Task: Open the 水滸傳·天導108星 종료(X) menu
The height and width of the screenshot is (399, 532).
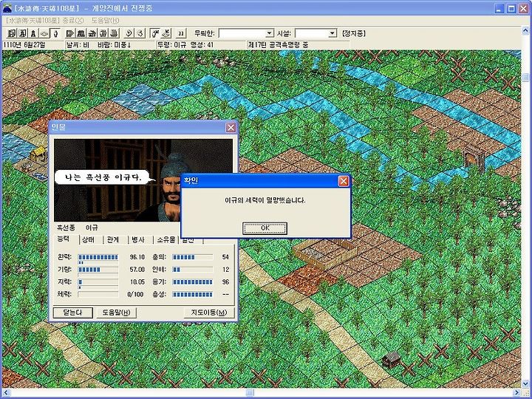Action: pos(45,21)
